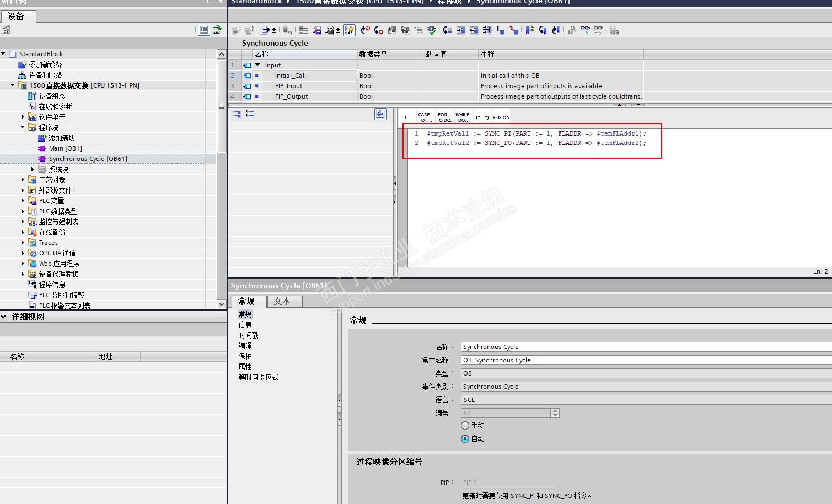Expand the 系统块 folder
Image resolution: width=832 pixels, height=504 pixels.
click(33, 169)
